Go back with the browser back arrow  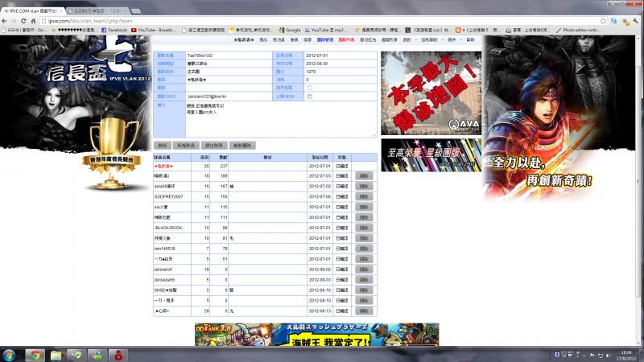pos(5,21)
